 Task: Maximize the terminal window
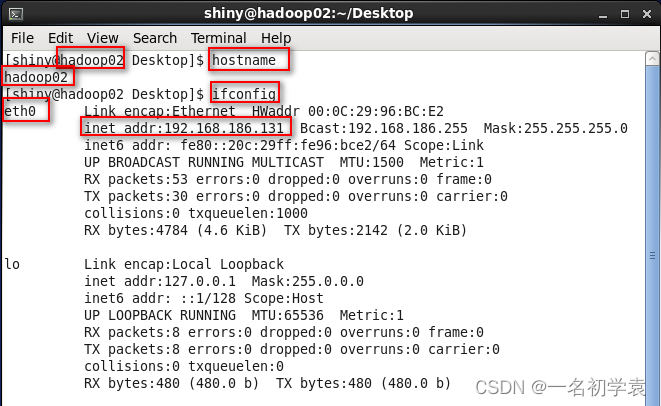624,12
